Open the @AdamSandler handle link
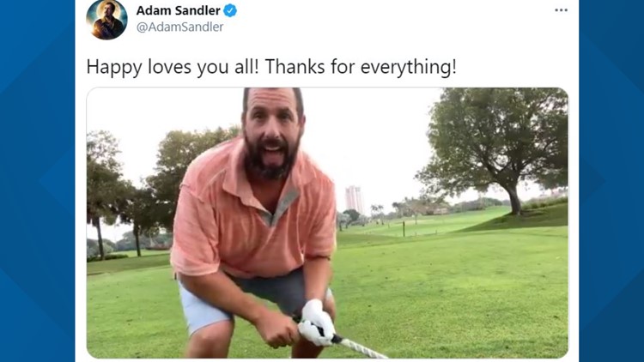644x362 pixels. pyautogui.click(x=180, y=27)
